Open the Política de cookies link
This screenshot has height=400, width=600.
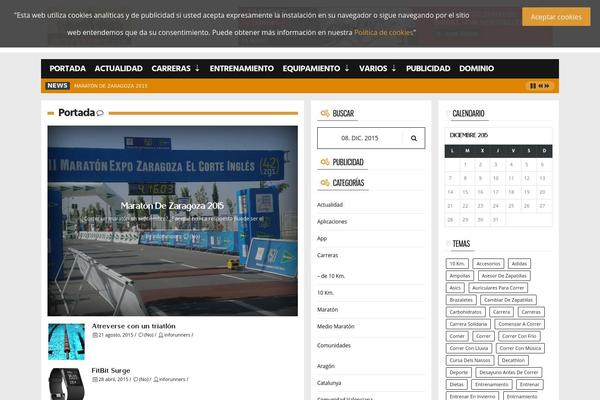383,33
